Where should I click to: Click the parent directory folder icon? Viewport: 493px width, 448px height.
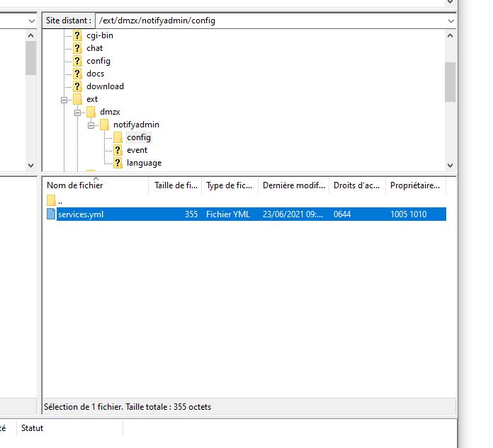tap(51, 201)
